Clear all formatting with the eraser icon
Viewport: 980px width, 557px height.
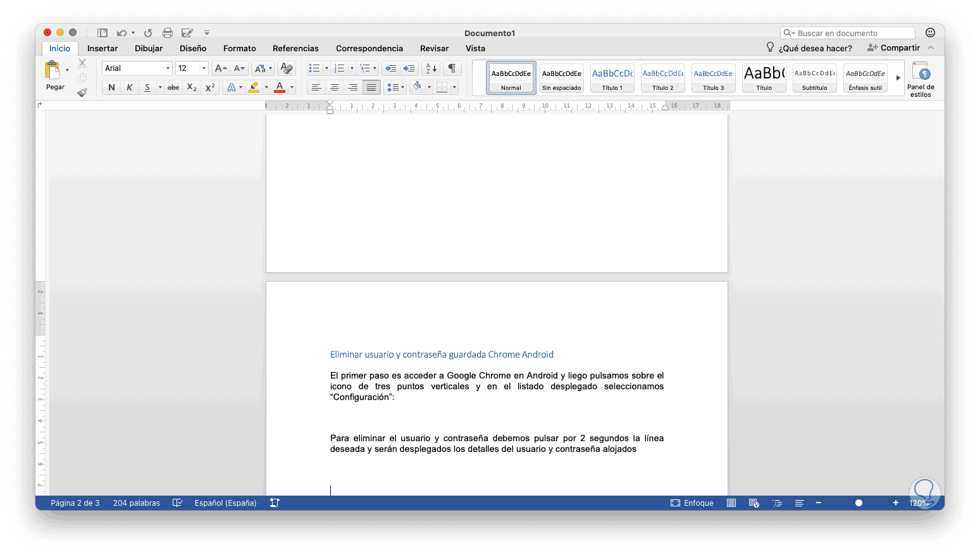[287, 68]
